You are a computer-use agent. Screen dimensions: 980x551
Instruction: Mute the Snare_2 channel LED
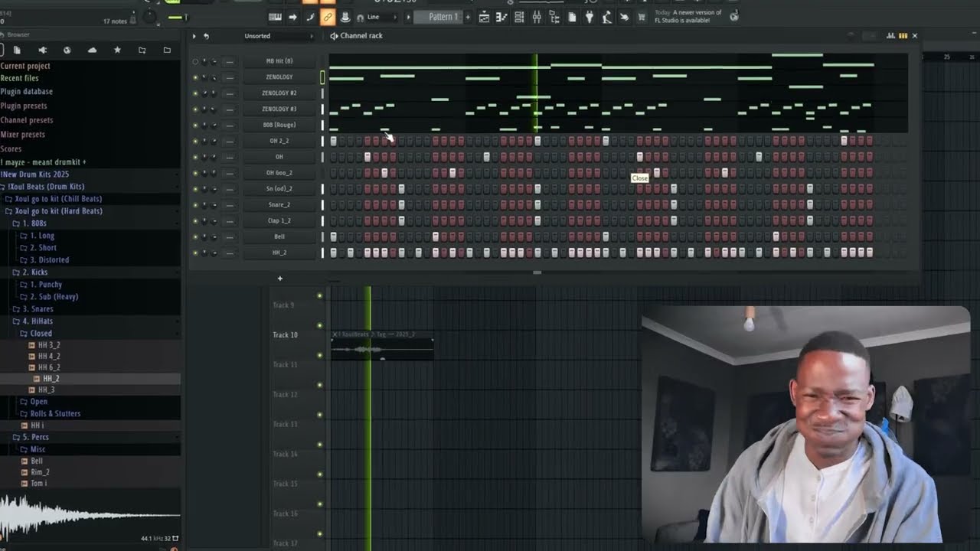click(x=195, y=205)
